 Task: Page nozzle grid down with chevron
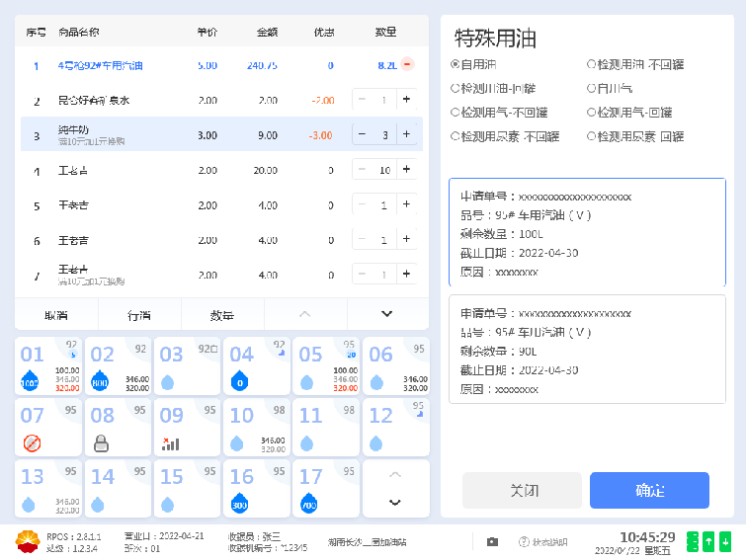pos(395,502)
